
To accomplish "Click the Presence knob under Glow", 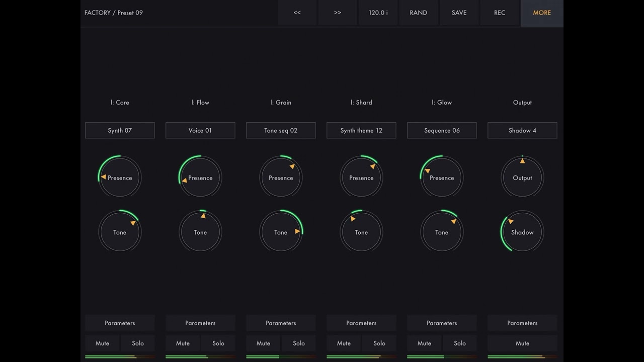I will click(442, 177).
